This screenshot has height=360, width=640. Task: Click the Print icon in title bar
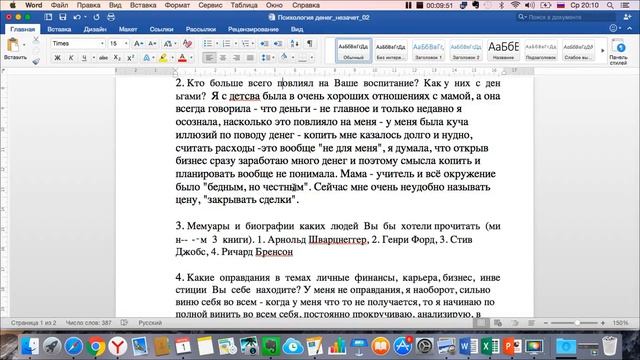point(111,17)
